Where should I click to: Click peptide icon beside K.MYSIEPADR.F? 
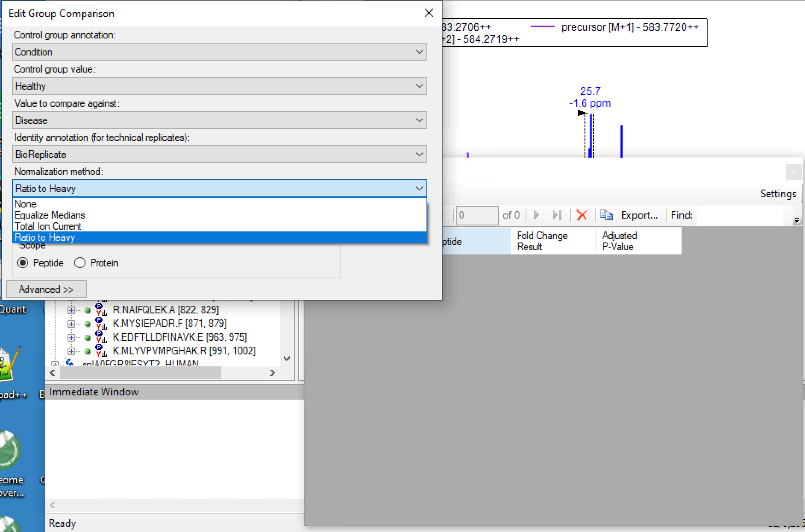(x=100, y=324)
